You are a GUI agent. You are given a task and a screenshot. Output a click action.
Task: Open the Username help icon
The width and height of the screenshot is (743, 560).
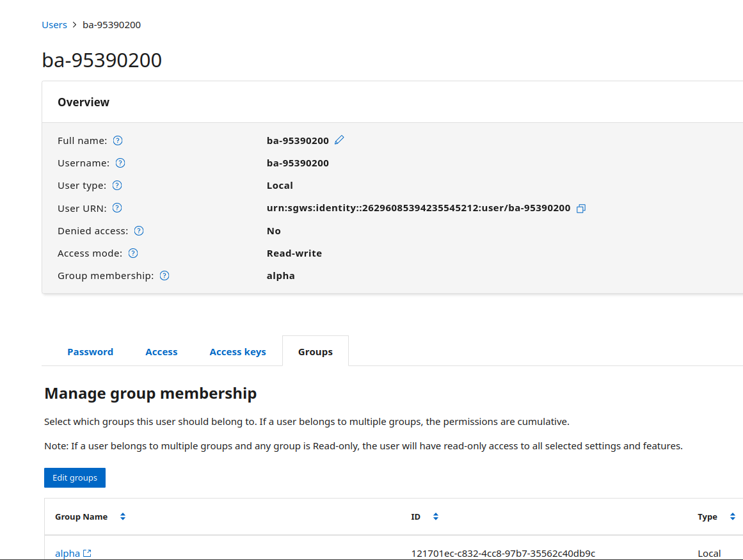[x=120, y=163]
